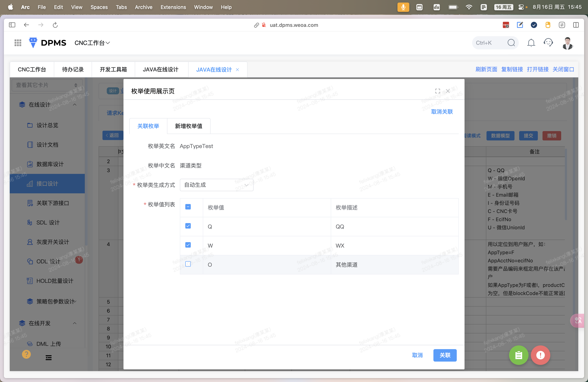
Task: Open the 枚举类生成方式 dropdown
Action: [217, 185]
